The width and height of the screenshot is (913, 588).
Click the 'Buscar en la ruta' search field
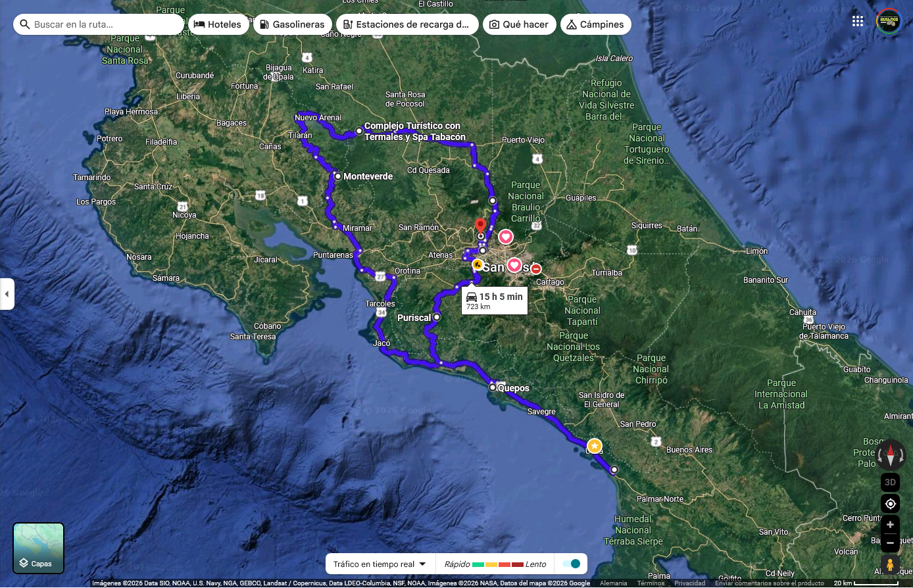tap(99, 24)
